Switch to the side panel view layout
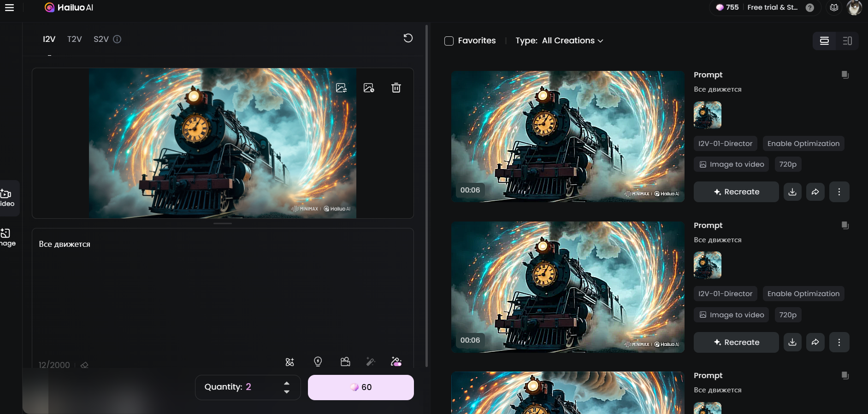 coord(847,41)
